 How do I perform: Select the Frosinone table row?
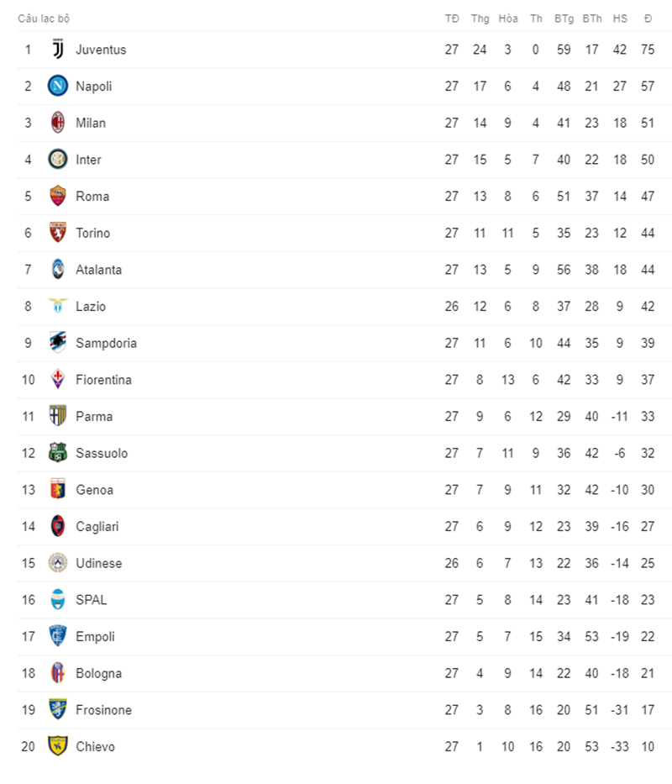coord(344,710)
